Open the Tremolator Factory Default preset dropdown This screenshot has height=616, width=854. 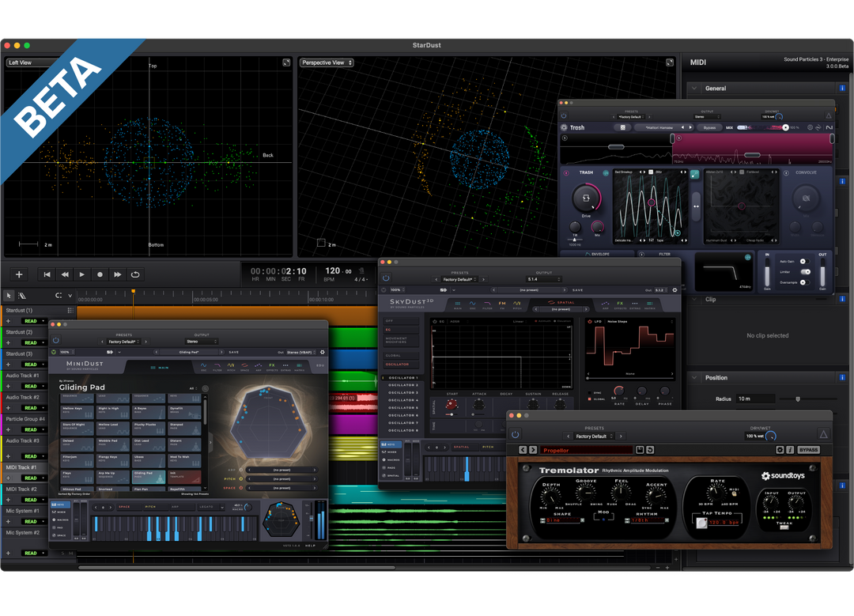[594, 436]
